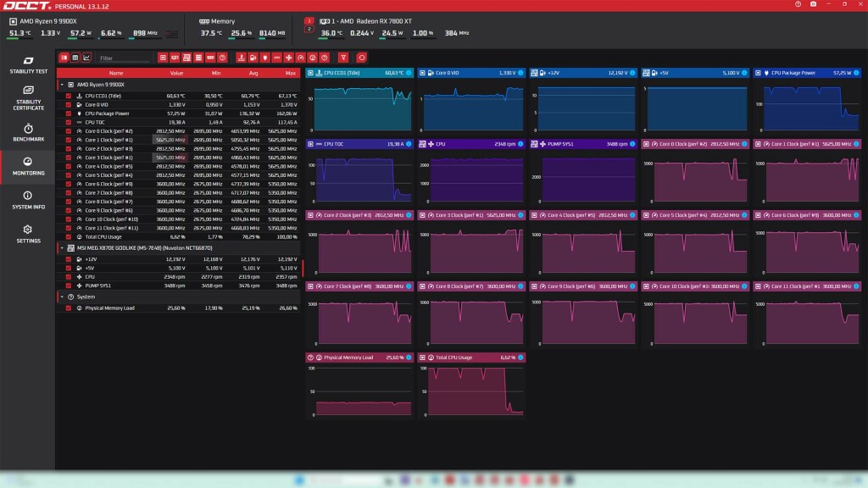The height and width of the screenshot is (488, 868).
Task: Sort table by the Max column header
Action: 290,73
